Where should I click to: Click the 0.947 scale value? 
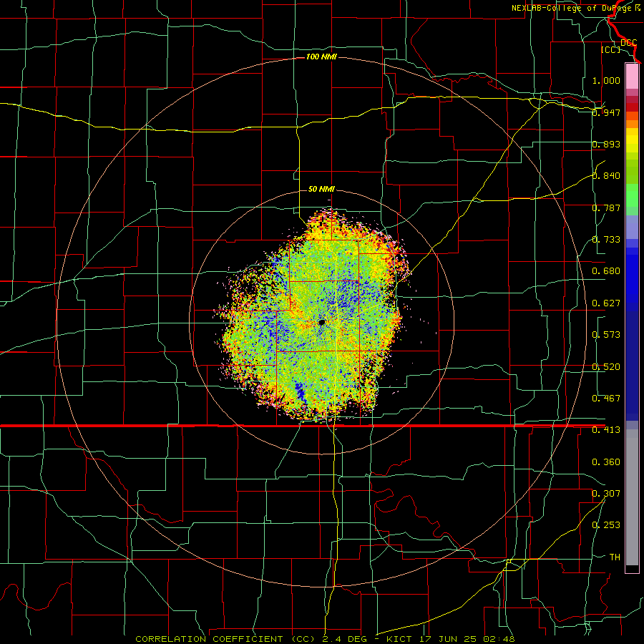606,112
